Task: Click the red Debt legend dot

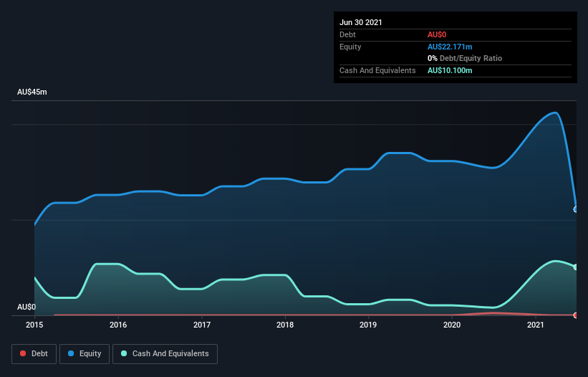Action: (x=24, y=353)
